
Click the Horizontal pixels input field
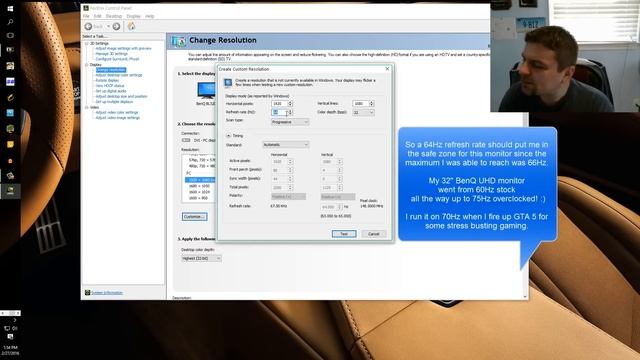[x=280, y=104]
